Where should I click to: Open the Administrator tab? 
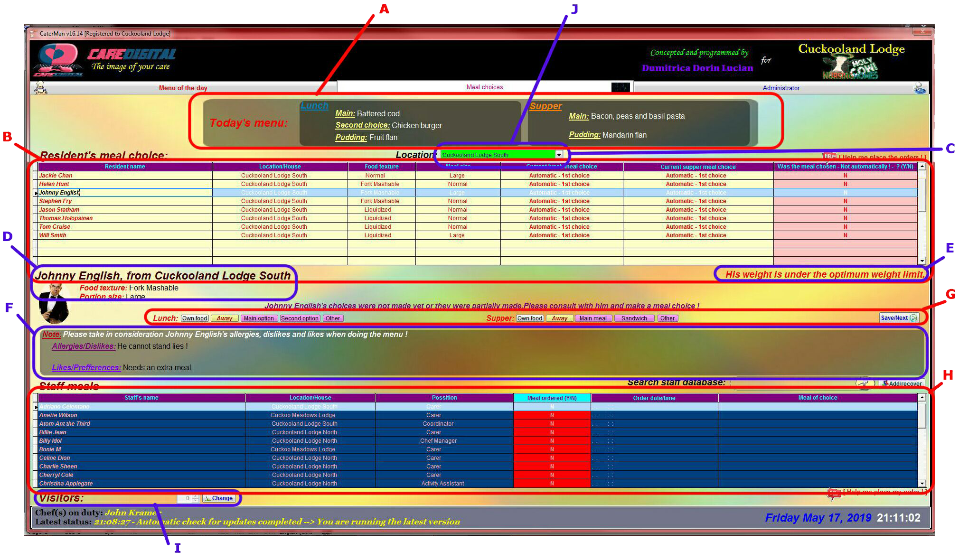(x=780, y=88)
